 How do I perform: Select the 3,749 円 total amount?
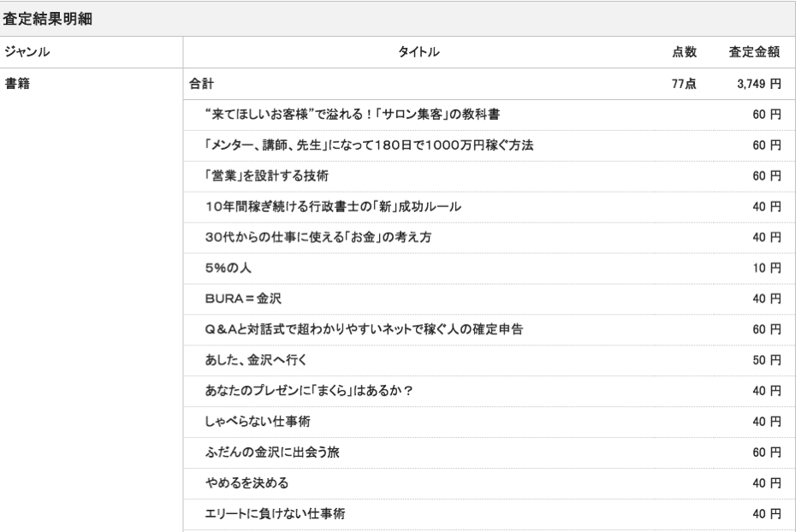pyautogui.click(x=759, y=83)
